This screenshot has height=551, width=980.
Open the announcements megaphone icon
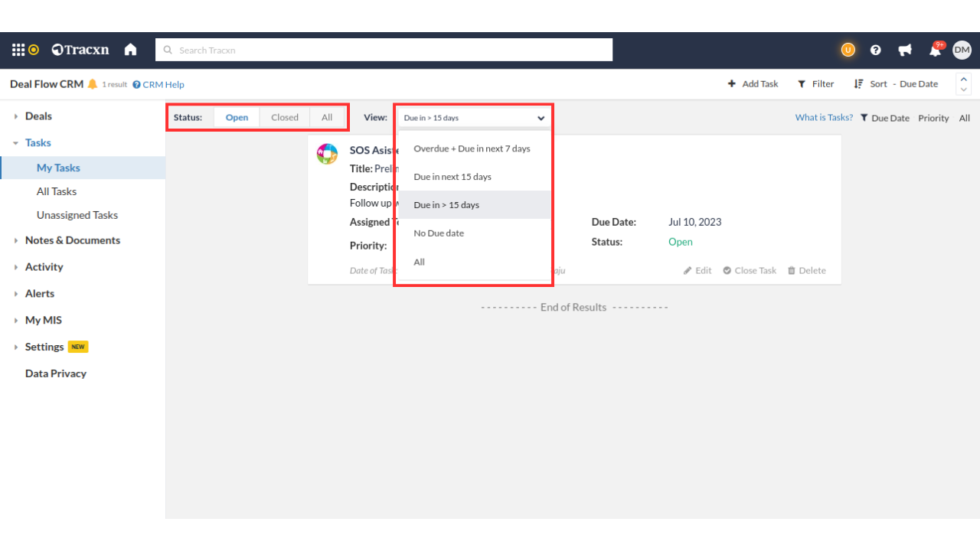(905, 50)
